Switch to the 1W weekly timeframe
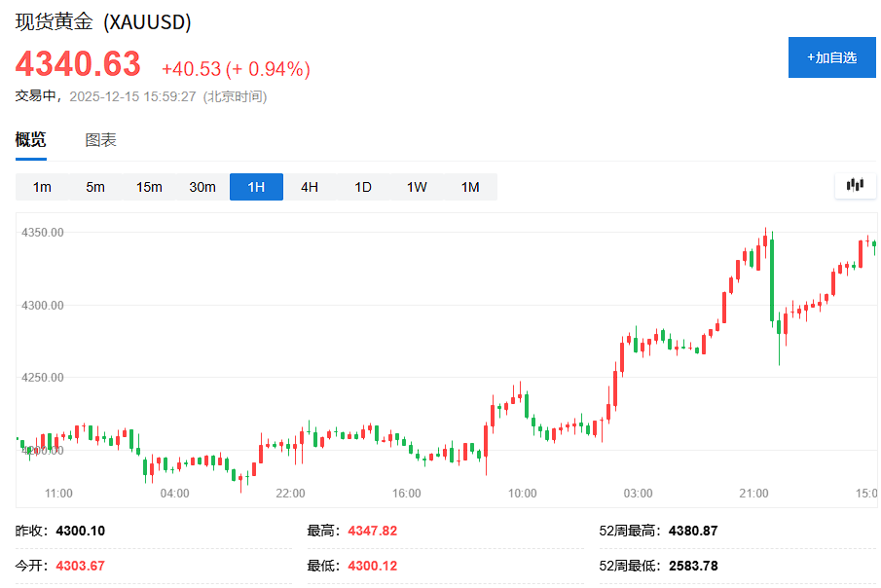 coord(416,186)
